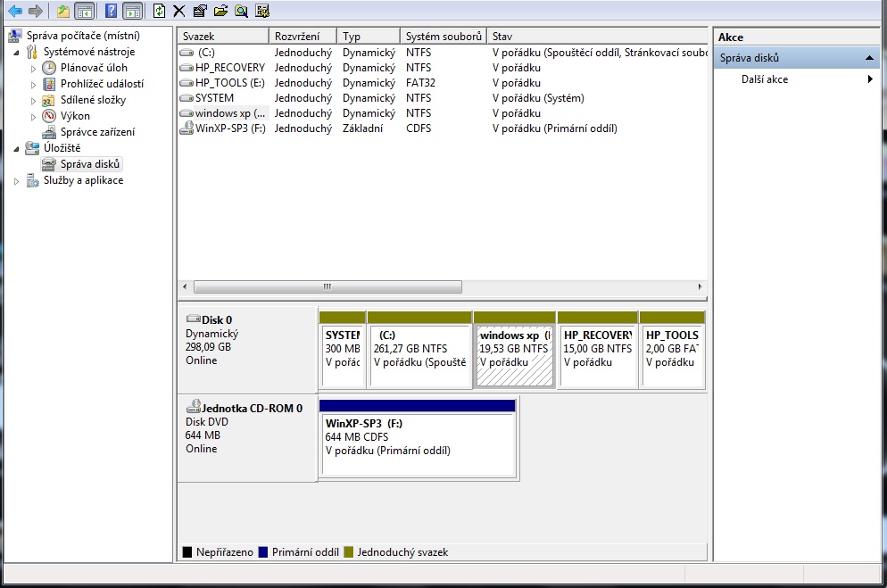887x588 pixels.
Task: Select the HP_RECOVERY volume row
Action: pyautogui.click(x=443, y=68)
